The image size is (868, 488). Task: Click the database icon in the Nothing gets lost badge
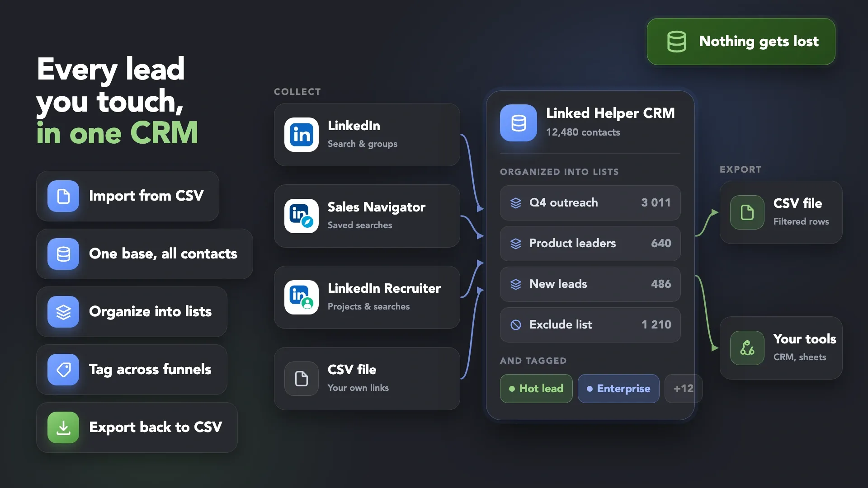click(x=677, y=42)
